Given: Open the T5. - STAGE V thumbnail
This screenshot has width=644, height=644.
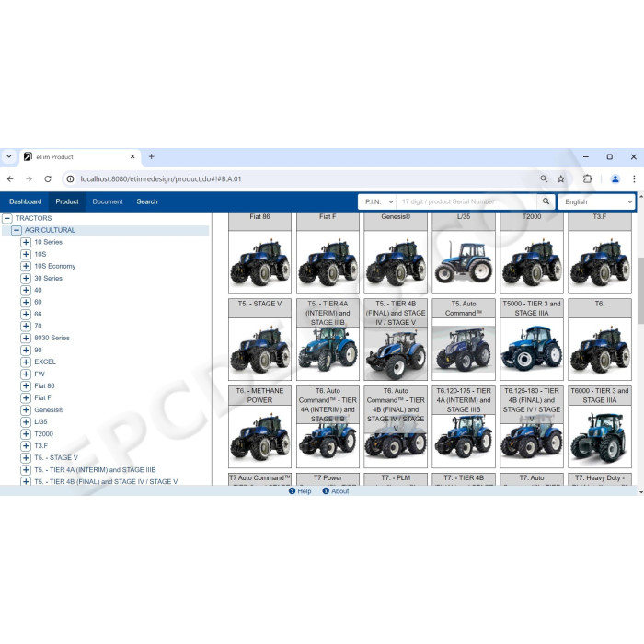Looking at the screenshot, I should pos(259,349).
